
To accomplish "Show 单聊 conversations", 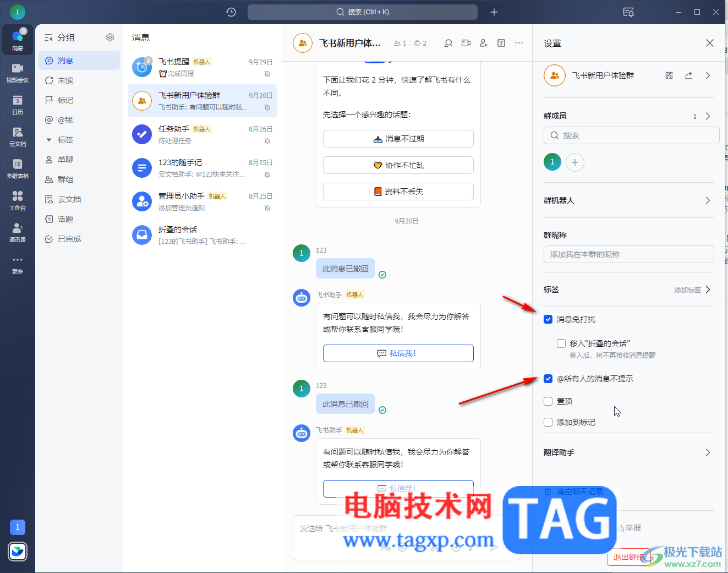I will pos(79,160).
